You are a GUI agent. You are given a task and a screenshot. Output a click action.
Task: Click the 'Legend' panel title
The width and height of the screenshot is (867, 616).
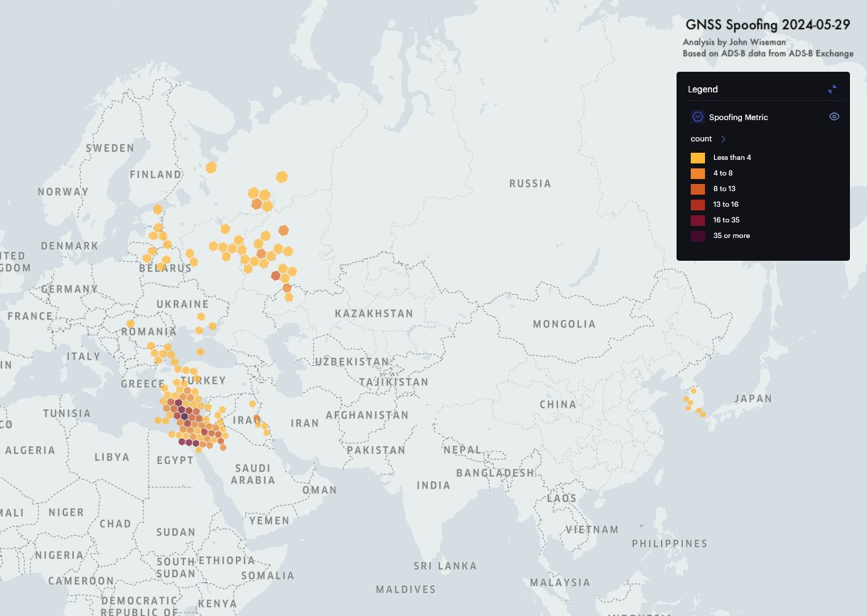pos(703,90)
